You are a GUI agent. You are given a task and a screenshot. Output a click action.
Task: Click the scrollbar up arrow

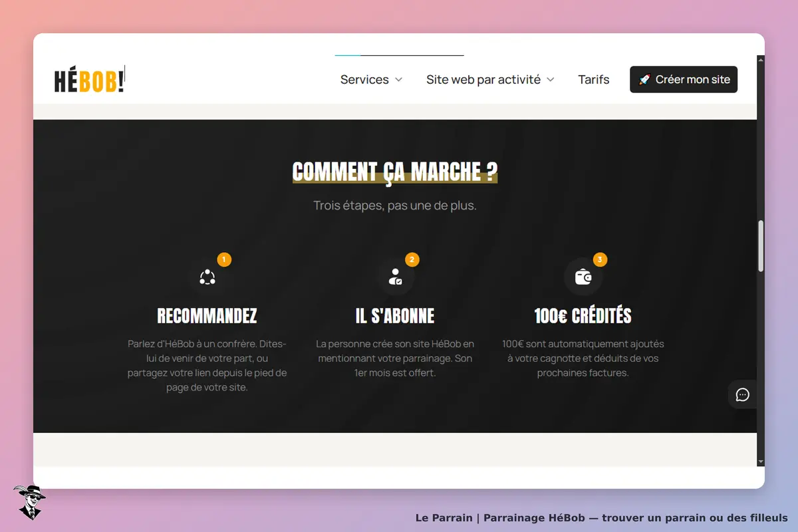pyautogui.click(x=761, y=60)
